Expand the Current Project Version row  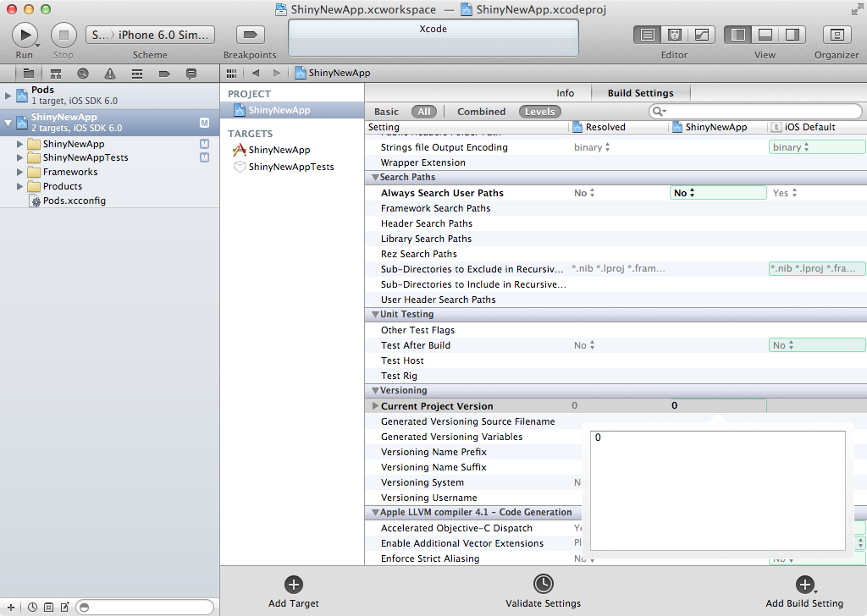click(375, 406)
